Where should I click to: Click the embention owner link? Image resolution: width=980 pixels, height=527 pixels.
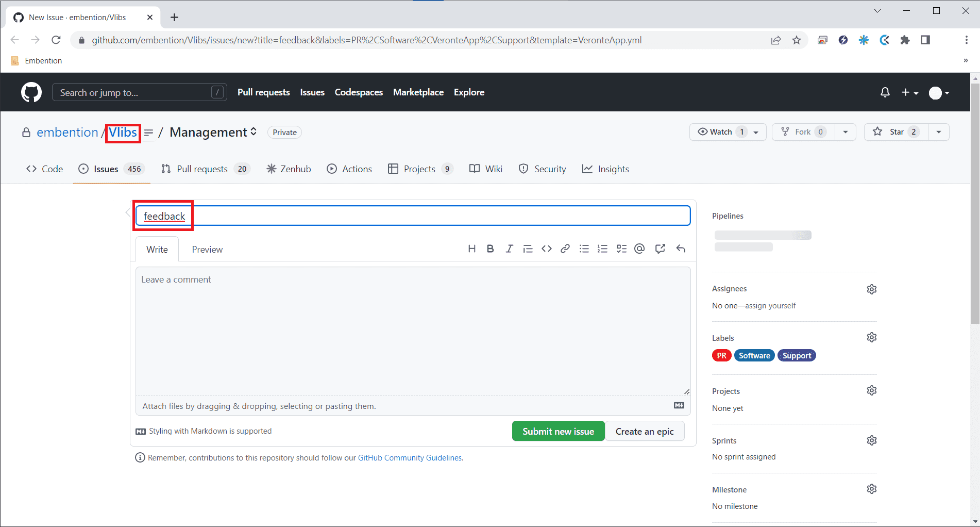click(67, 133)
